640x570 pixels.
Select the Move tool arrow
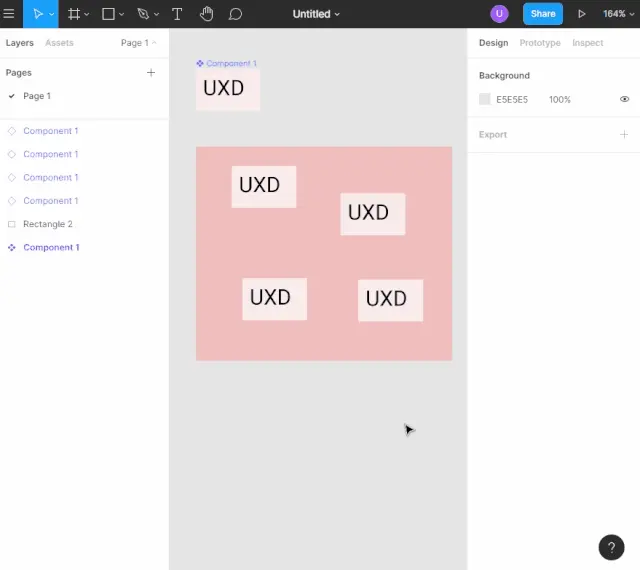point(38,14)
